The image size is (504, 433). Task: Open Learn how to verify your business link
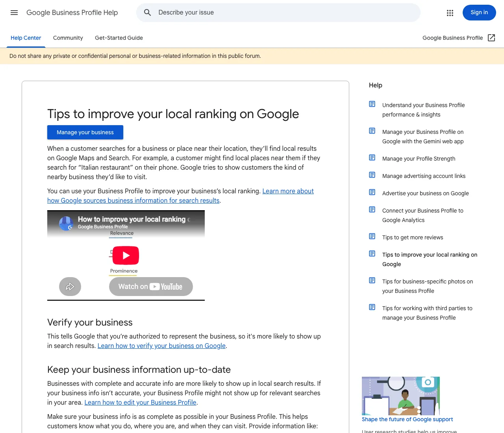(161, 346)
